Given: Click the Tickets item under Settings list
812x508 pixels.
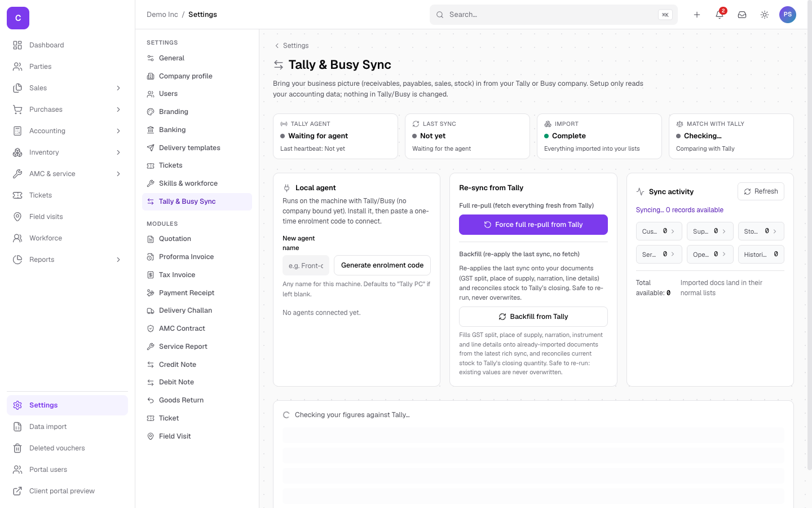Looking at the screenshot, I should 197,165.
